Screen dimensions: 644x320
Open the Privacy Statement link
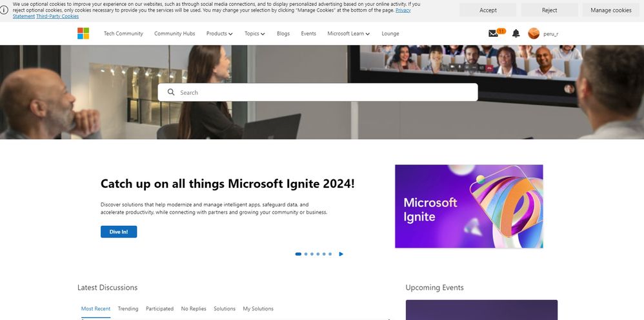[403, 10]
